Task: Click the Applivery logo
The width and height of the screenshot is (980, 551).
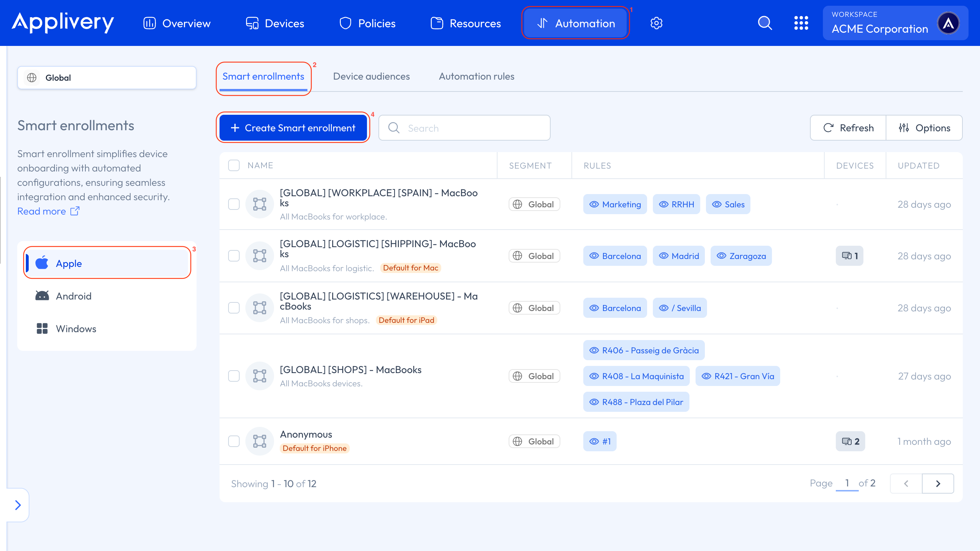Action: [63, 23]
